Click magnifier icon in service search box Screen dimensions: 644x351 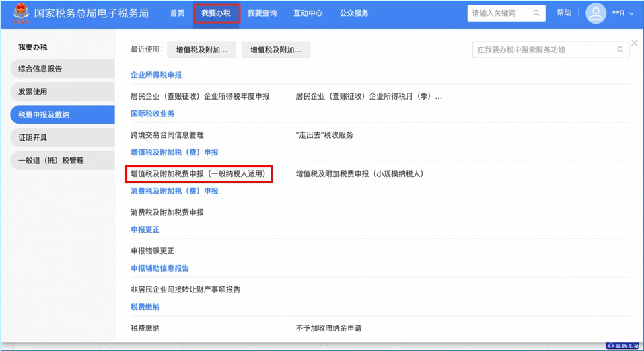pos(620,50)
